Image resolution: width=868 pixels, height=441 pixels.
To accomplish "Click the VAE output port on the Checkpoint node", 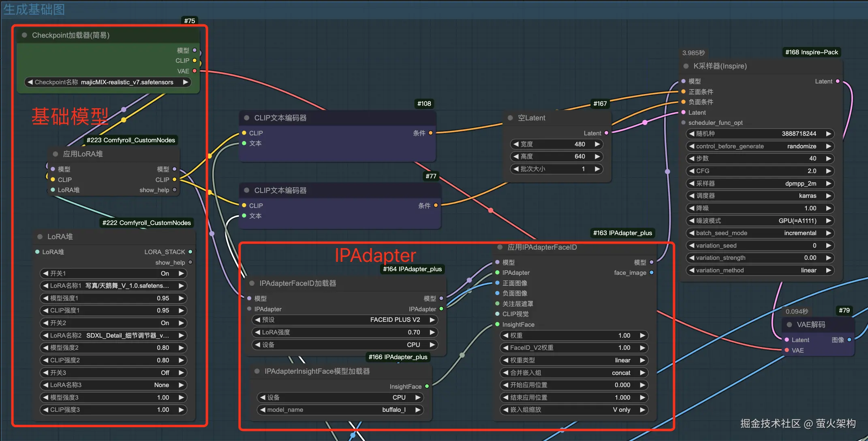I will pyautogui.click(x=195, y=71).
